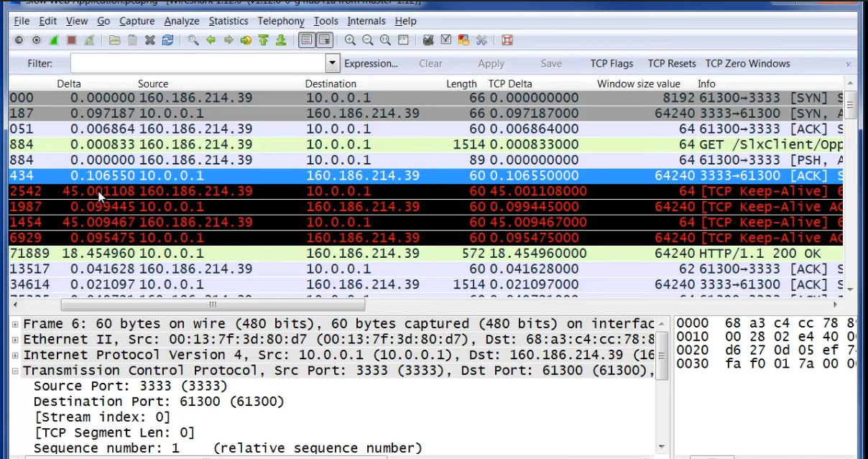Toggle packet list colorization
This screenshot has height=459, width=868.
307,40
